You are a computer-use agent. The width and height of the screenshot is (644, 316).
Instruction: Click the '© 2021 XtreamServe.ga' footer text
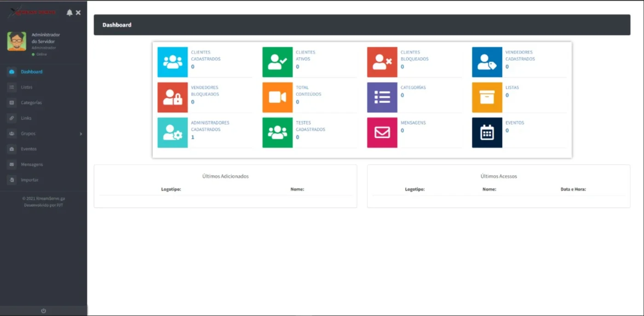(44, 199)
